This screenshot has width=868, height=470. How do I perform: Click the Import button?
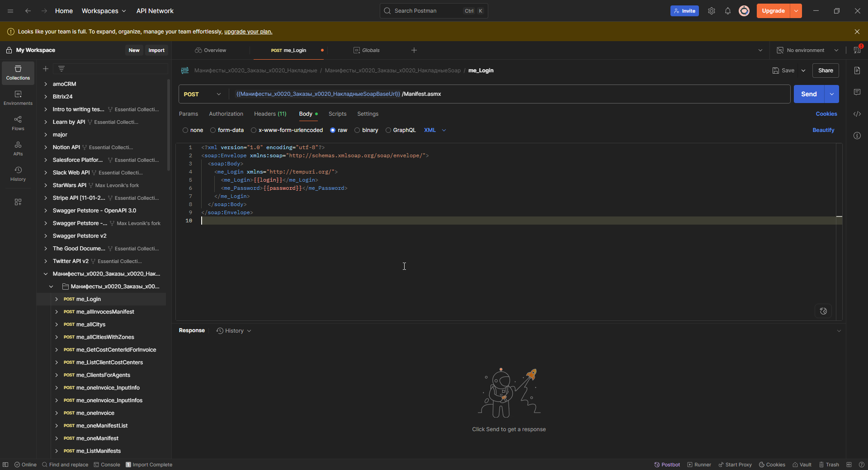[x=156, y=50]
